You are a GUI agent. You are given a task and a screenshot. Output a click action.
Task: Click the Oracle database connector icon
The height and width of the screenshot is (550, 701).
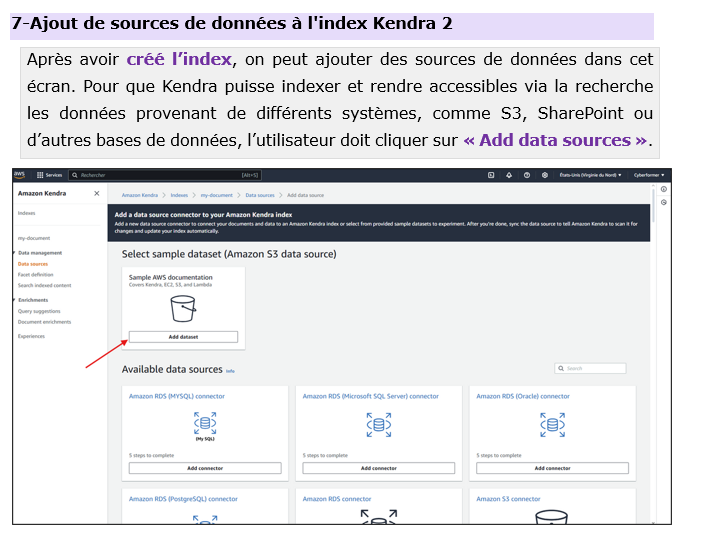553,424
